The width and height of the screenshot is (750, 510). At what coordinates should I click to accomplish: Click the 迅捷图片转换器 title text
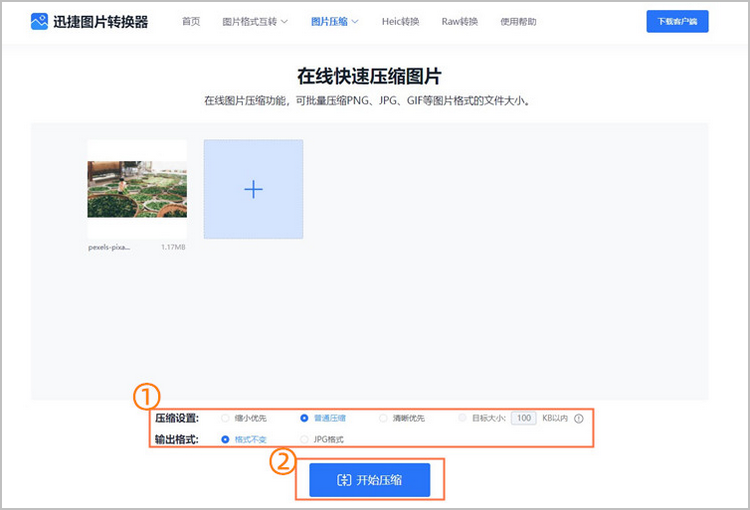tap(100, 21)
